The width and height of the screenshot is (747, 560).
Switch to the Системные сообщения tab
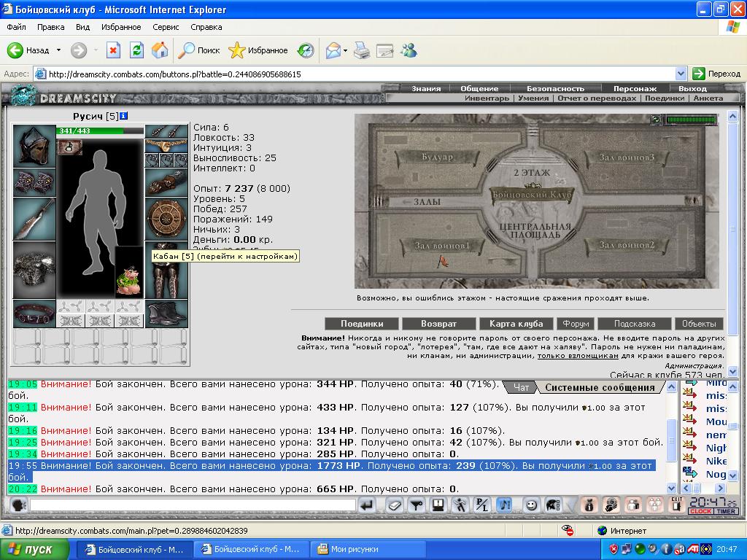tap(600, 388)
